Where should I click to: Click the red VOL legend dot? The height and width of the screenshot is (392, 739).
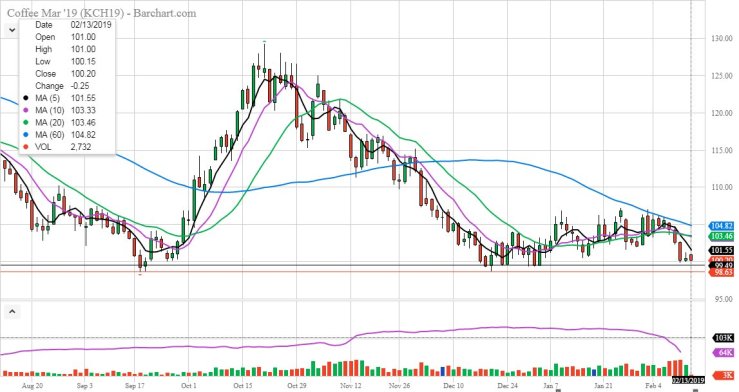point(26,147)
